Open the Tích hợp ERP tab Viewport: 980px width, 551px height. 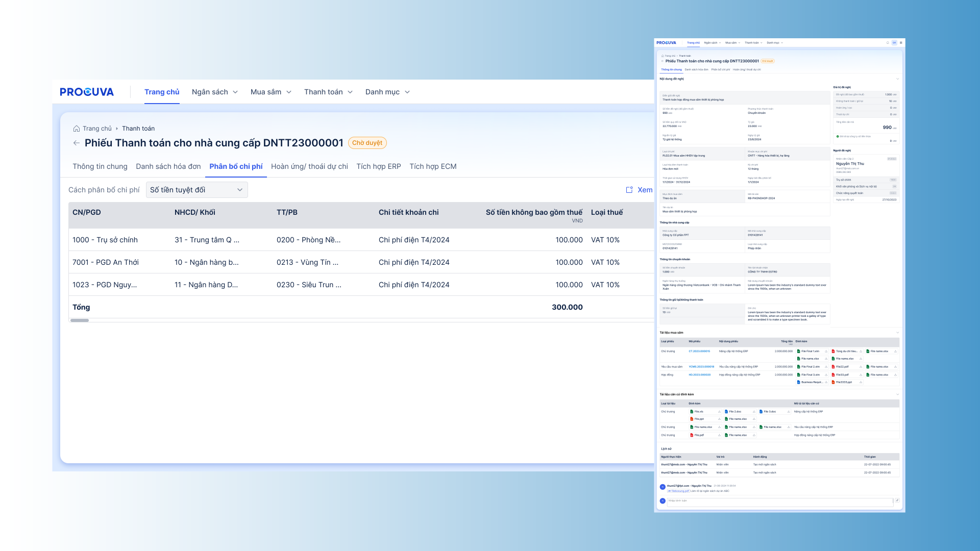[x=379, y=166]
